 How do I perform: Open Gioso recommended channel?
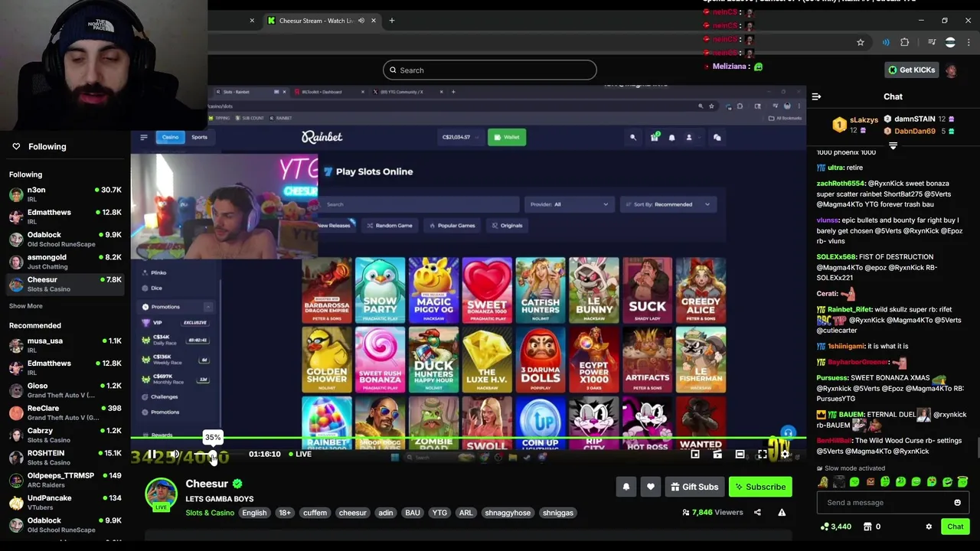coord(65,390)
